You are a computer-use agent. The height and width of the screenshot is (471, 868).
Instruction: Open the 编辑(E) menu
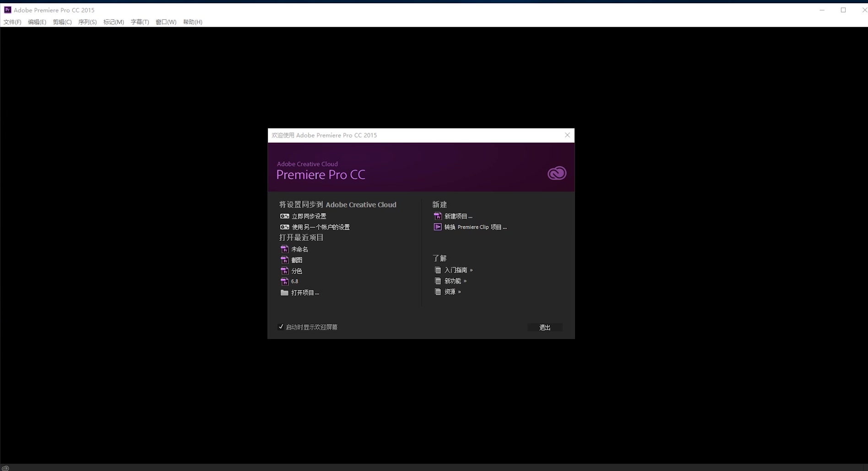point(37,22)
